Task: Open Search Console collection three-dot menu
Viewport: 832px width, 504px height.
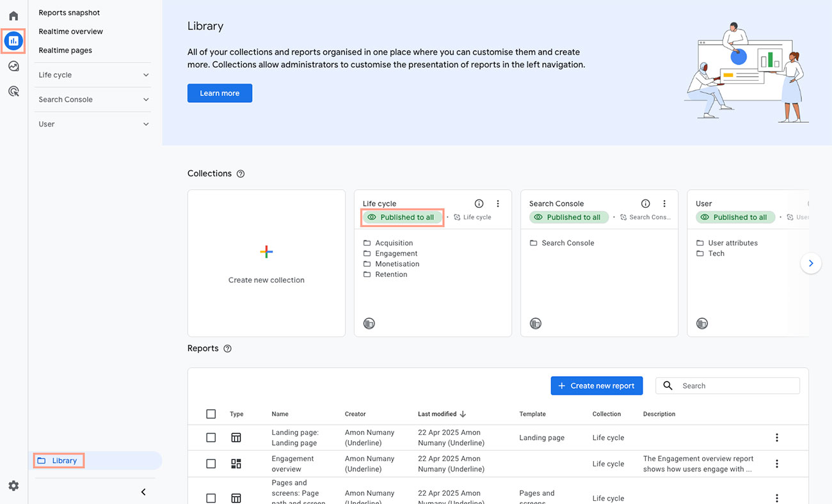Action: coord(664,203)
